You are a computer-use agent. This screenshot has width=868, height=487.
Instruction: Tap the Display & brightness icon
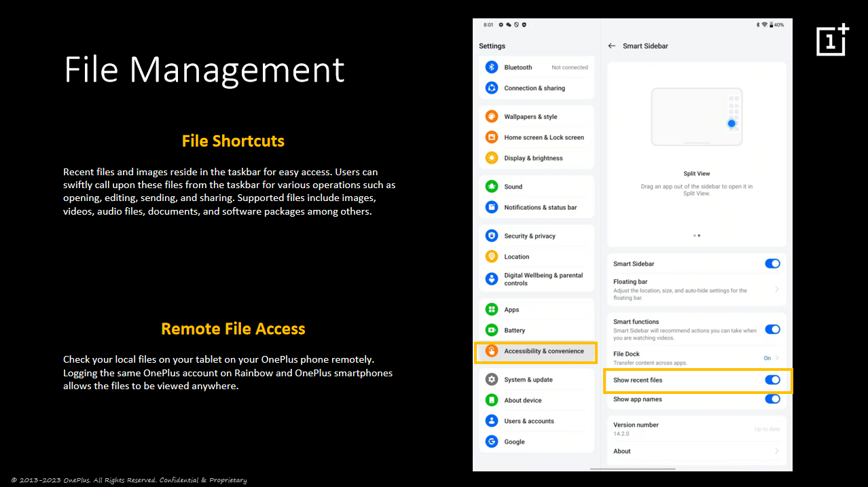coord(492,158)
